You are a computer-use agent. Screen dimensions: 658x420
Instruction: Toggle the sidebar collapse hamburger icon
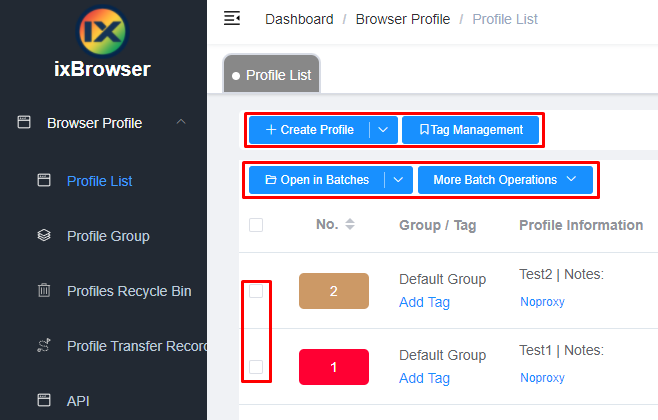232,18
